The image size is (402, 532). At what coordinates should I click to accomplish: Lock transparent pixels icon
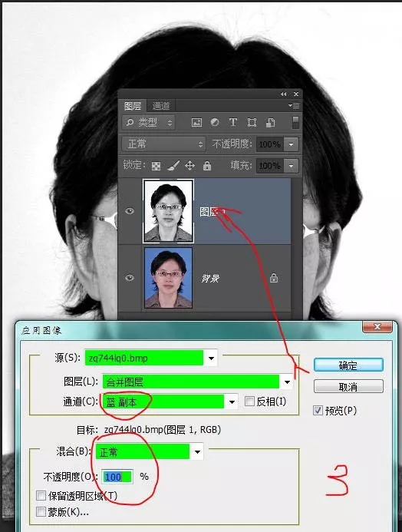[x=156, y=166]
